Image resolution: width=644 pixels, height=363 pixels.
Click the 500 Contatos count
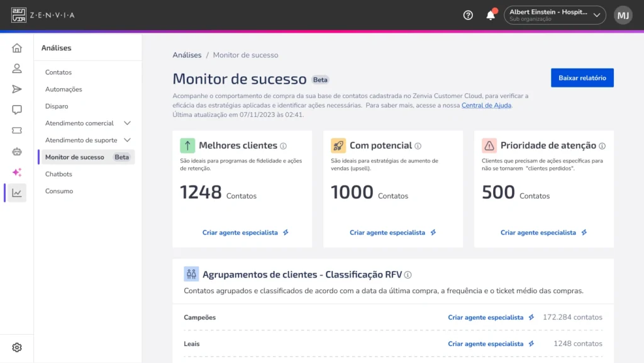[x=516, y=192]
